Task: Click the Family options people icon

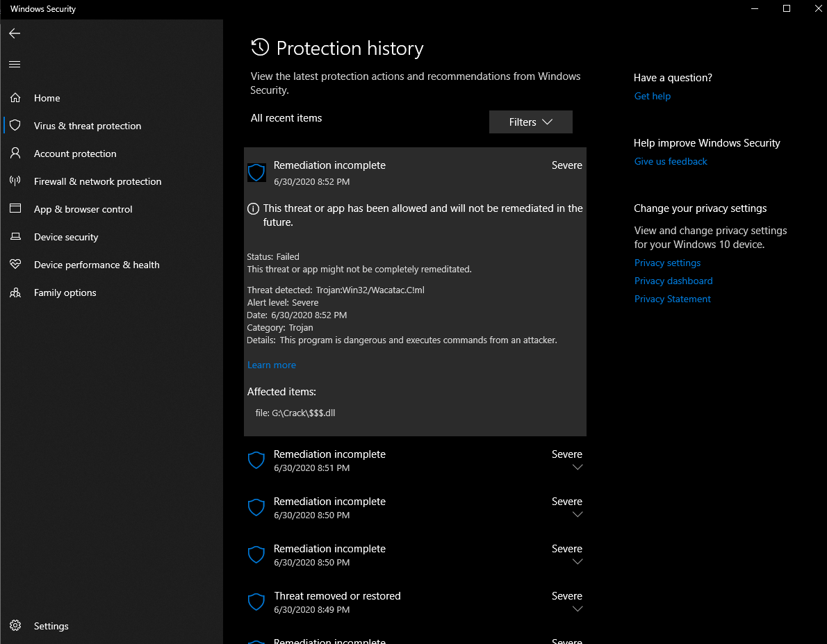Action: point(15,292)
